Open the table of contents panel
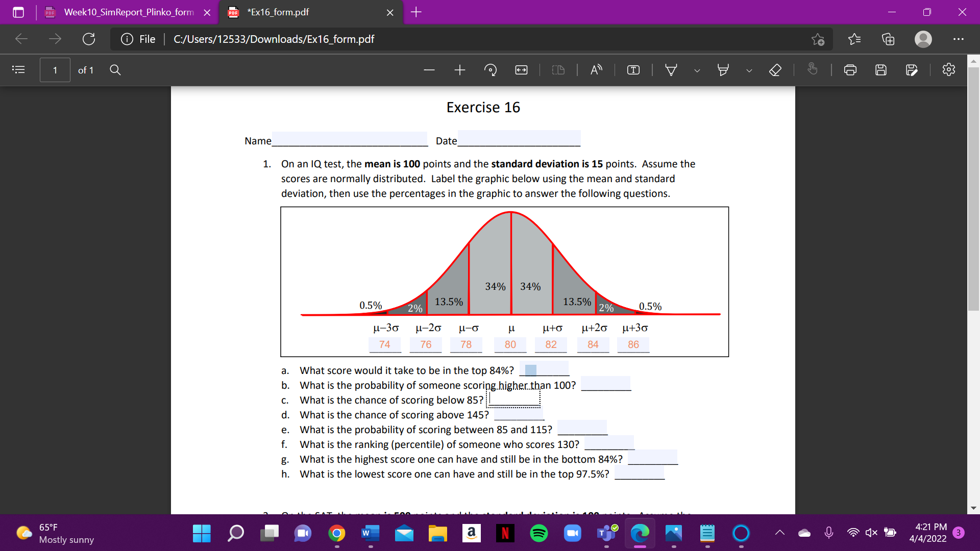The image size is (980, 551). [18, 70]
